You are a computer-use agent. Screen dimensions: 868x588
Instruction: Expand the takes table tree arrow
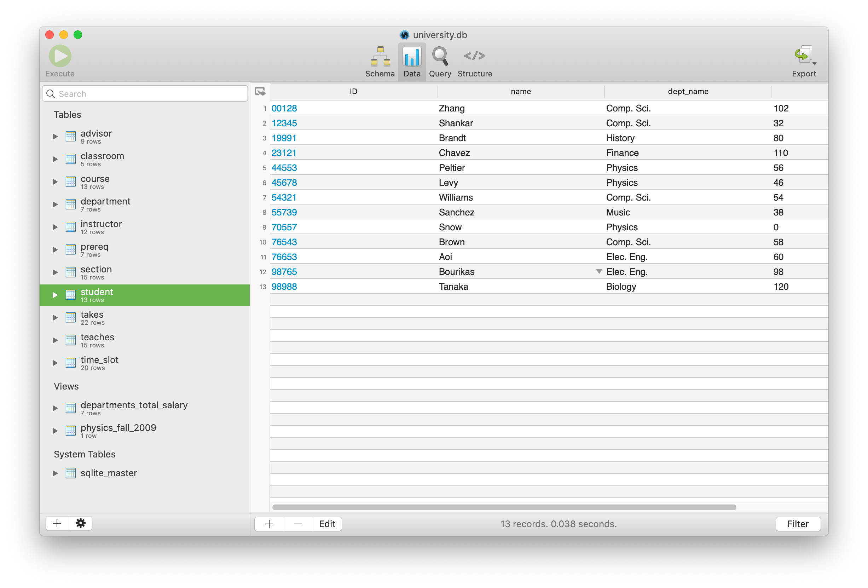(x=55, y=318)
